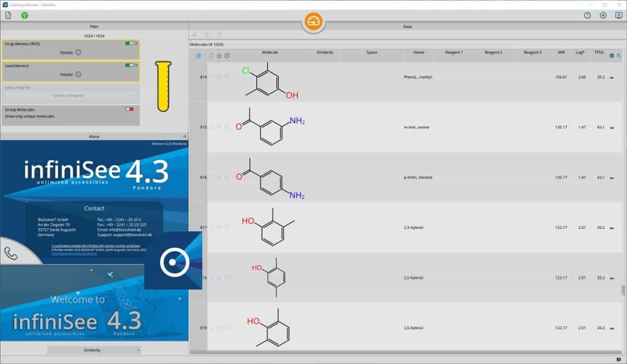Click the monitor icon at top right
The width and height of the screenshot is (627, 364).
(x=618, y=15)
